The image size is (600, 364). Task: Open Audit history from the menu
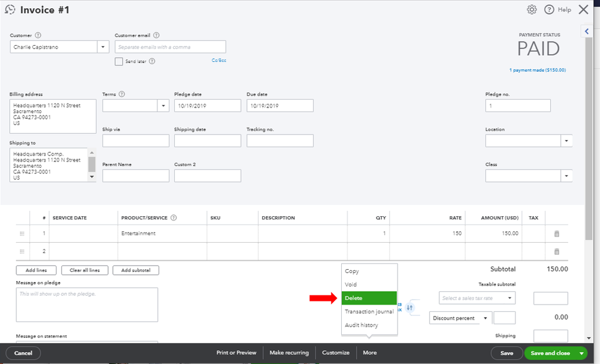pyautogui.click(x=361, y=325)
